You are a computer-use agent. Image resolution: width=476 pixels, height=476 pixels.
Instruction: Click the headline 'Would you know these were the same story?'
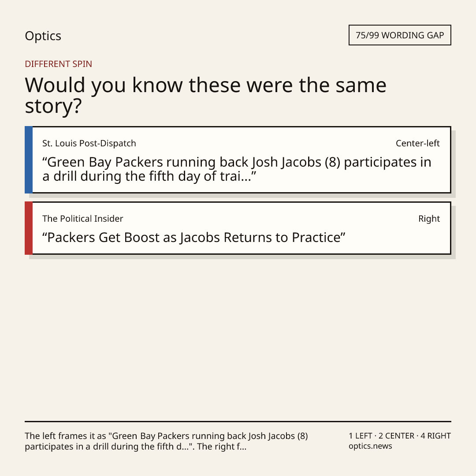205,95
